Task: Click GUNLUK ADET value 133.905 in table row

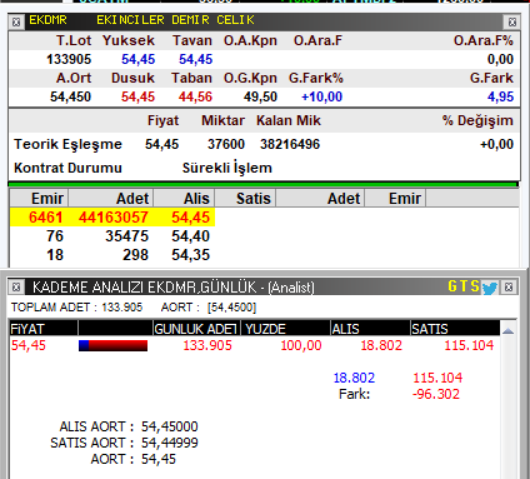Action: point(207,345)
